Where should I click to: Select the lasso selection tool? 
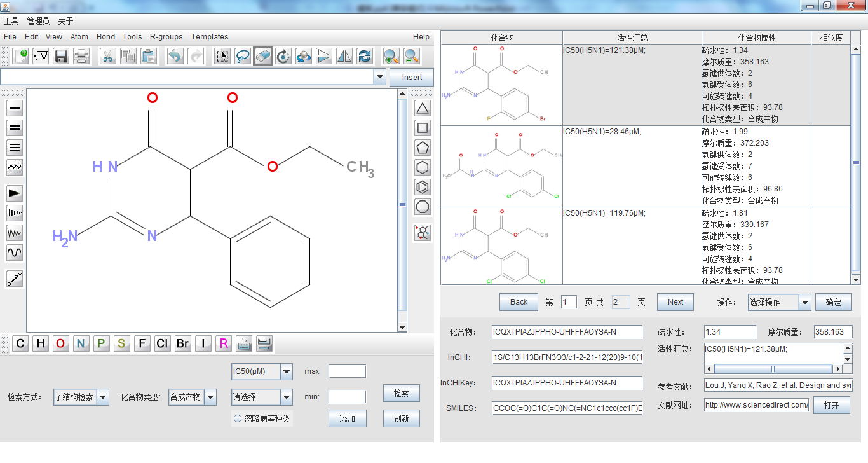(243, 56)
